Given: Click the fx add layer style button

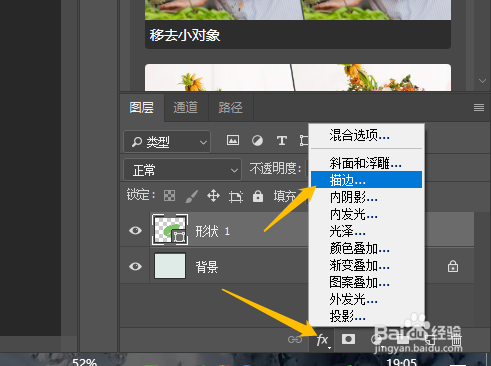Looking at the screenshot, I should (322, 340).
